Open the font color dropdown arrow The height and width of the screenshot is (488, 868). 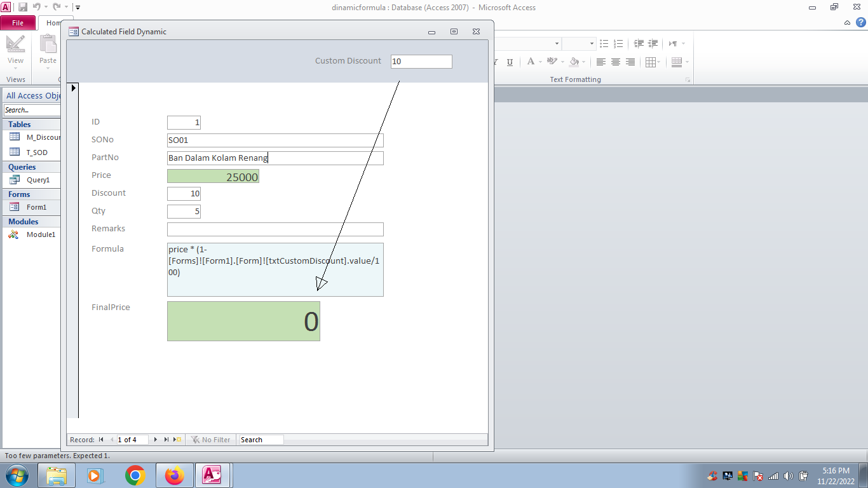[x=540, y=62]
